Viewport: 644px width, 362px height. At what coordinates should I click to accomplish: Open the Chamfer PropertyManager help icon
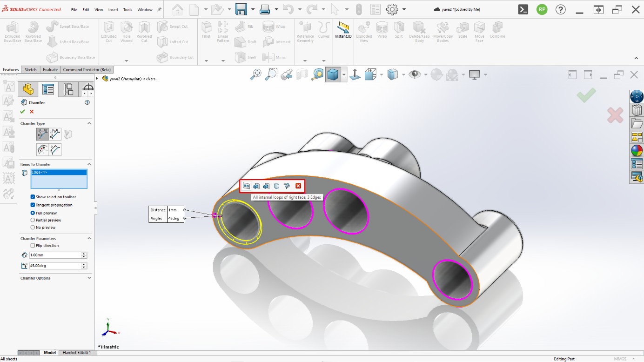(x=87, y=102)
